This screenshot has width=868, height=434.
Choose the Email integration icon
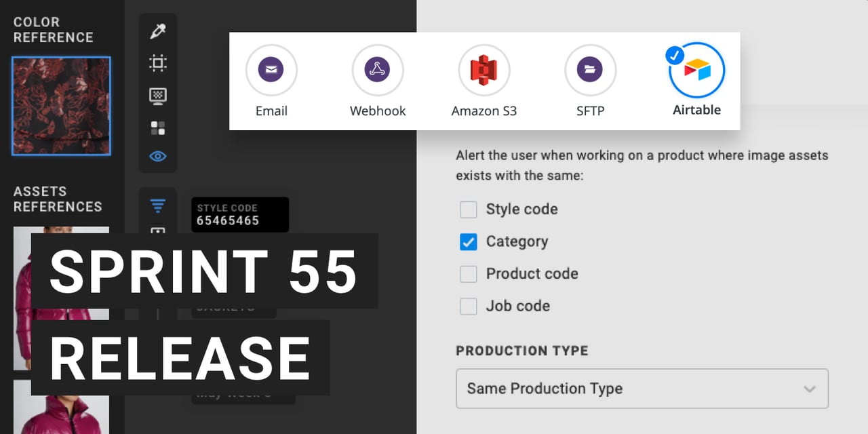271,70
